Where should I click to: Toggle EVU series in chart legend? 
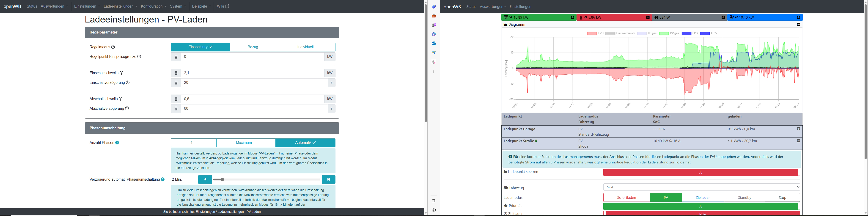(595, 34)
